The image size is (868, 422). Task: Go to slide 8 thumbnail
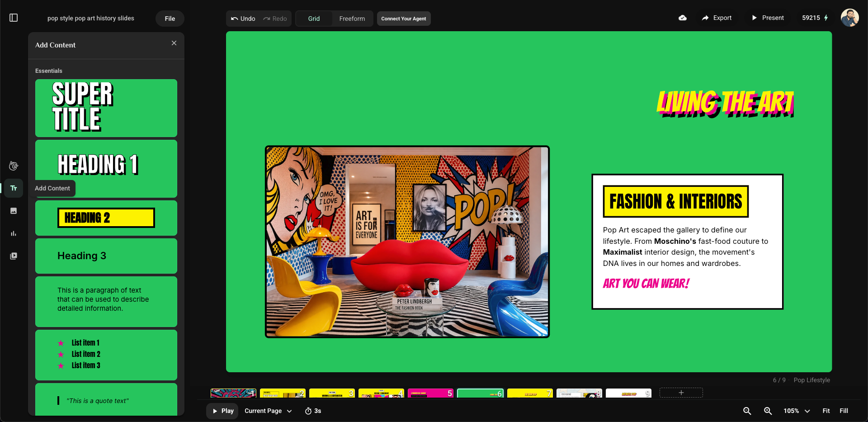[579, 393]
